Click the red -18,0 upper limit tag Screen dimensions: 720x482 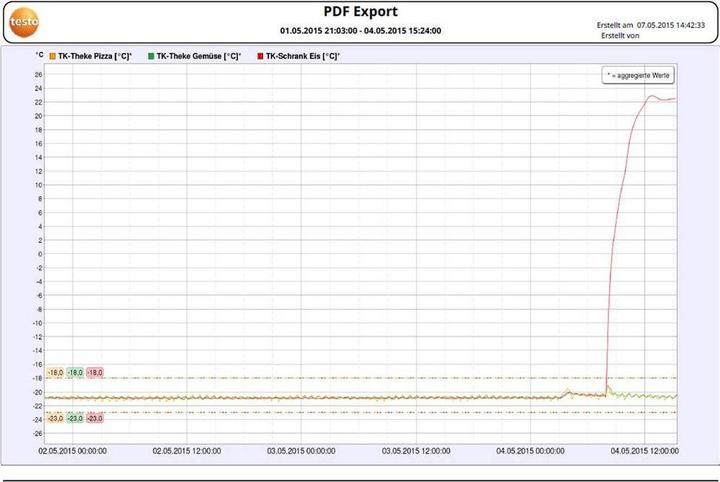tap(95, 372)
